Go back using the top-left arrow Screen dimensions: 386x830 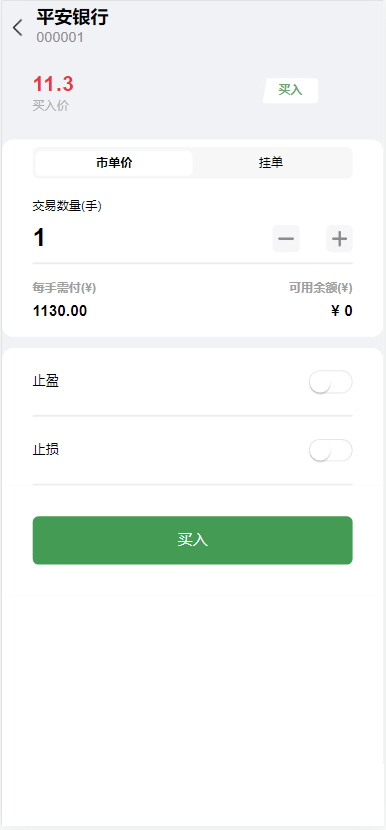click(18, 28)
